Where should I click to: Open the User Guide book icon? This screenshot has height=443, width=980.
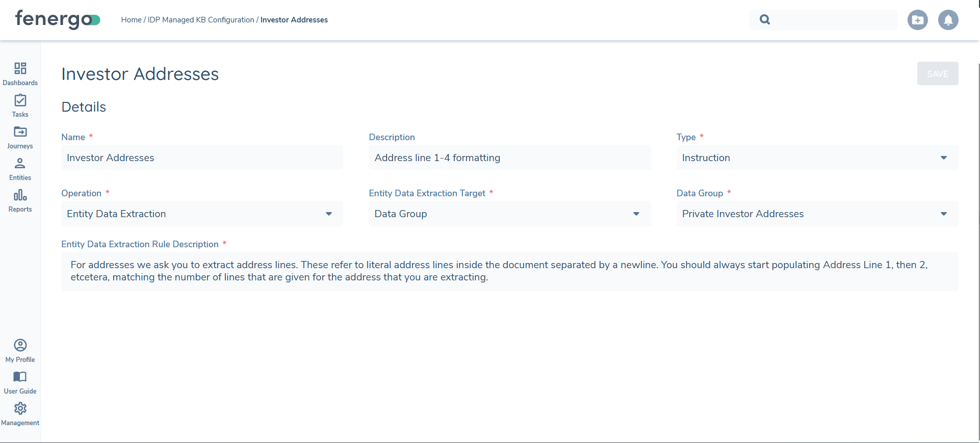tap(20, 377)
